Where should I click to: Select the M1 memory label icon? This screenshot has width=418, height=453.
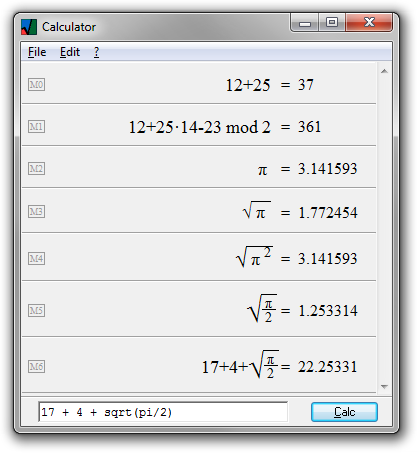point(36,127)
